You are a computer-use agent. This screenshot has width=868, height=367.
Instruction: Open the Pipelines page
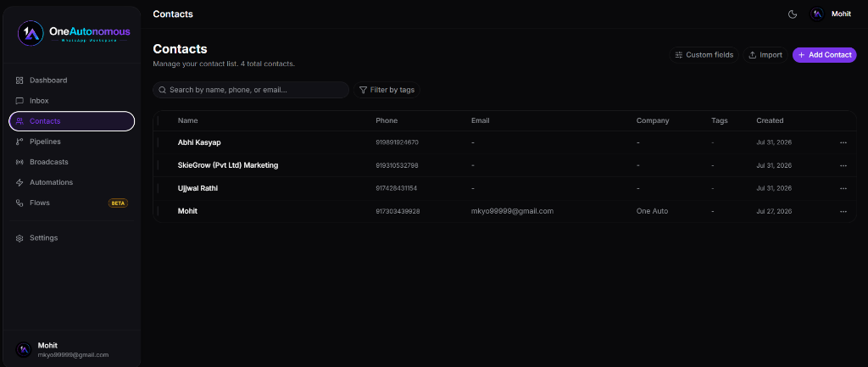72,142
